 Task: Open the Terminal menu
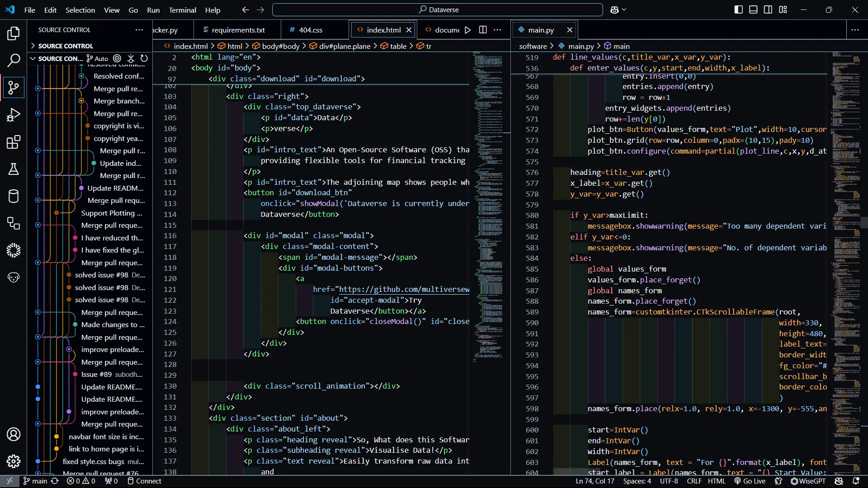tap(182, 9)
